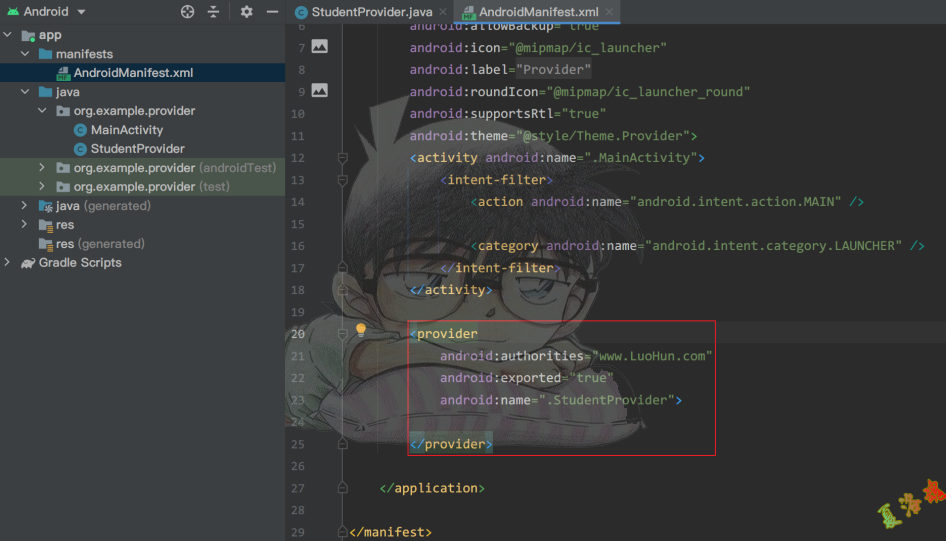
Task: Click the image gutter icon on line 7
Action: coord(319,46)
